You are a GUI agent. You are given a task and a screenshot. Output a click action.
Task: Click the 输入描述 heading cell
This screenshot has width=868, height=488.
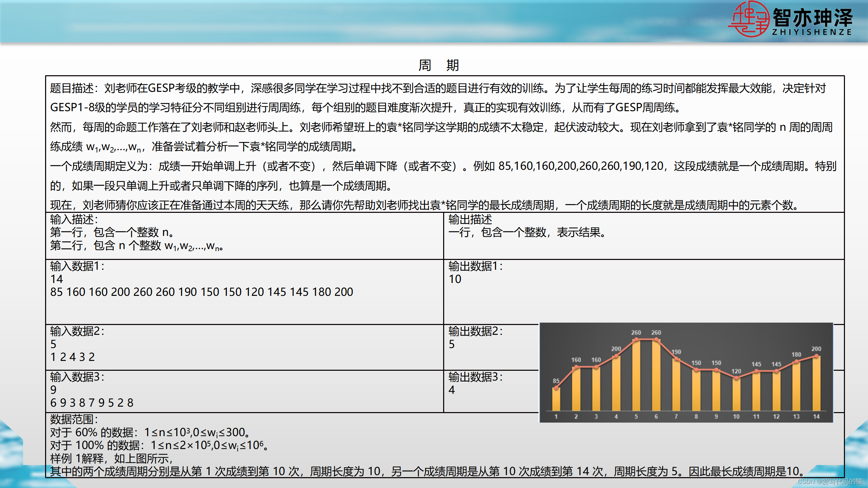(x=74, y=220)
